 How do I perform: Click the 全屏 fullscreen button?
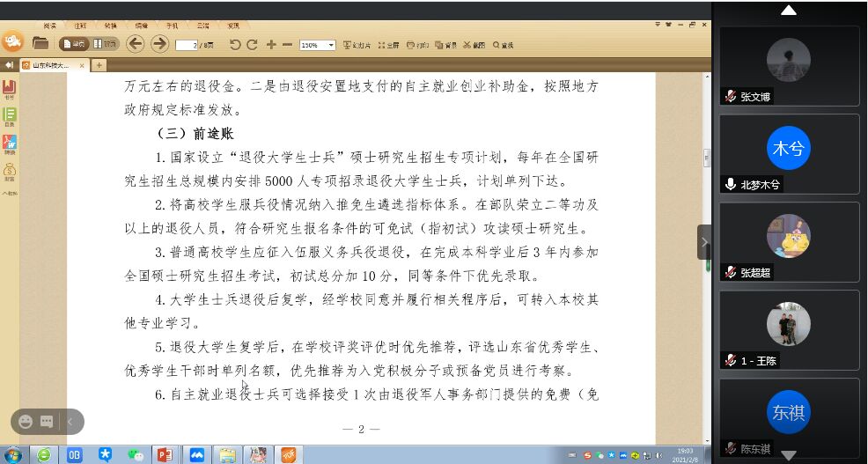[x=392, y=45]
